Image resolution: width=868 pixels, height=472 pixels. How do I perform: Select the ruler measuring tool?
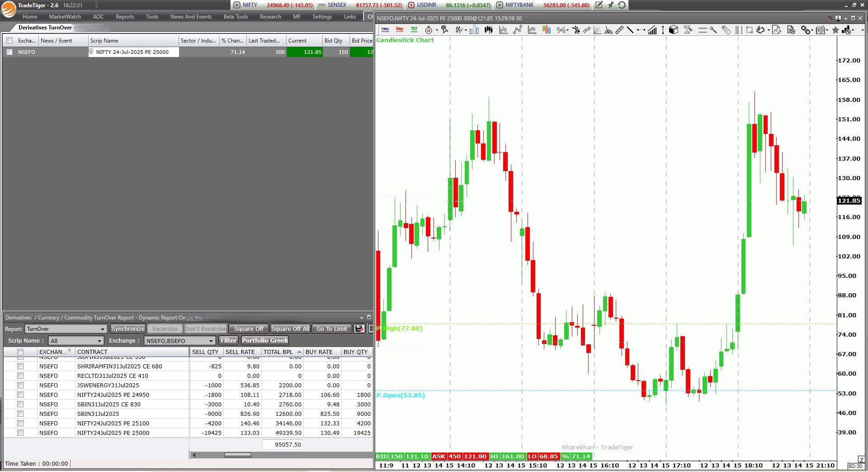tap(619, 30)
